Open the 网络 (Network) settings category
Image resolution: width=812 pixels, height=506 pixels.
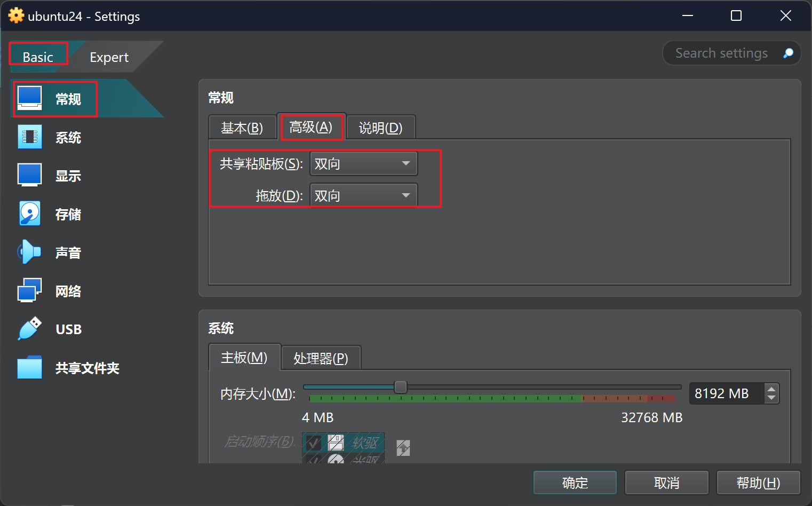(68, 291)
